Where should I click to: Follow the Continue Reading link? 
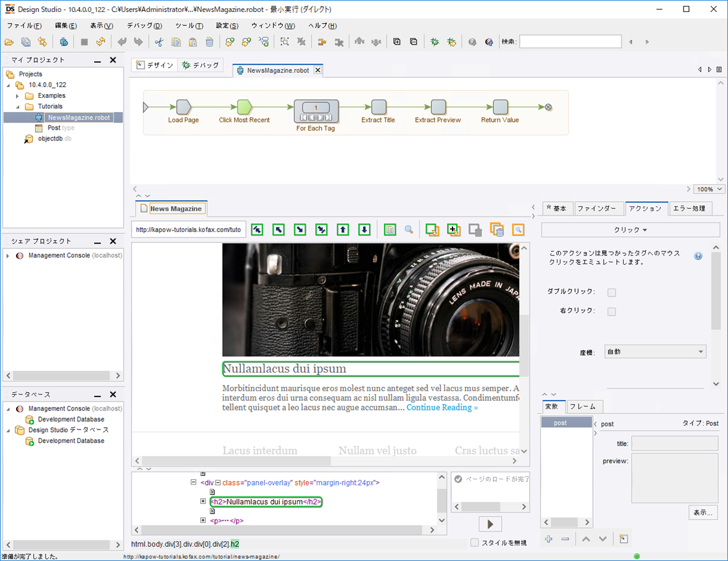point(442,408)
